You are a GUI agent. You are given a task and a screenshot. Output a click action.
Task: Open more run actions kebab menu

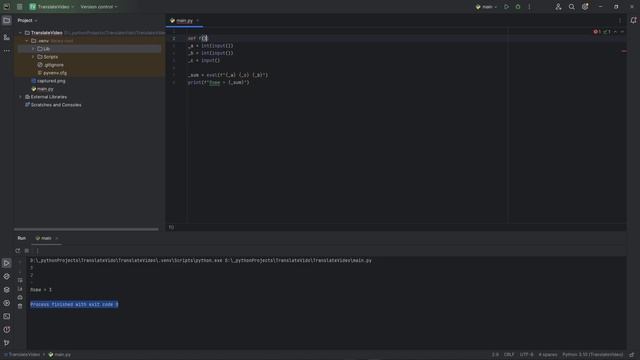click(529, 7)
